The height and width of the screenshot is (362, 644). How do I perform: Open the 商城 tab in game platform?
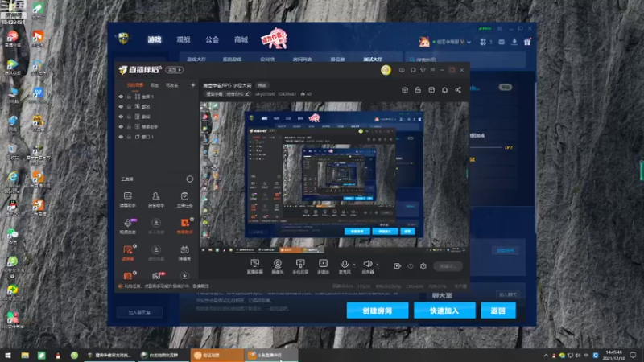tap(241, 39)
